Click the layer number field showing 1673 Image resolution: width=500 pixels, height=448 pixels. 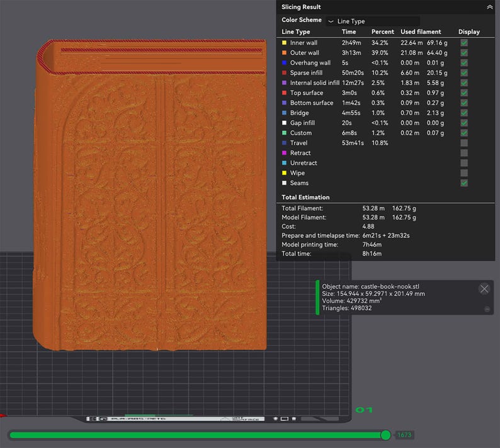(404, 435)
